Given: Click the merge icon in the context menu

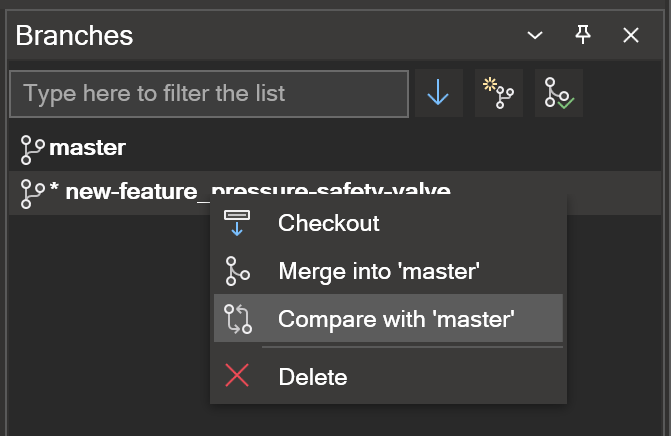Looking at the screenshot, I should (238, 271).
